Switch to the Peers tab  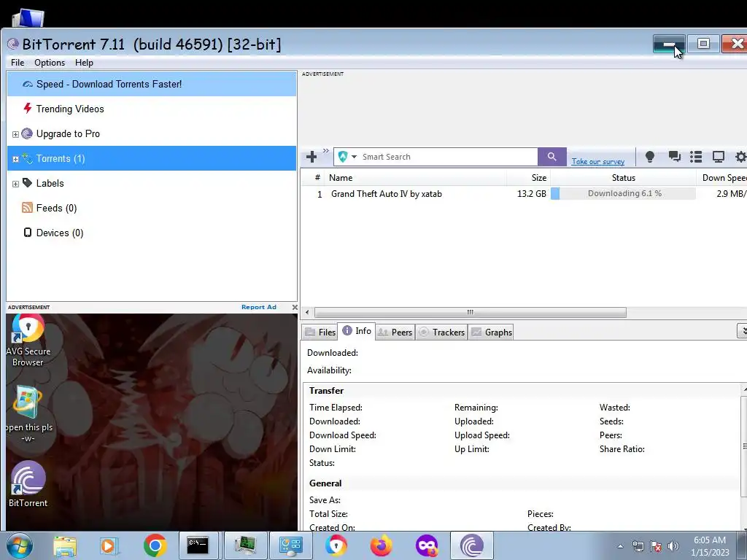(x=395, y=332)
